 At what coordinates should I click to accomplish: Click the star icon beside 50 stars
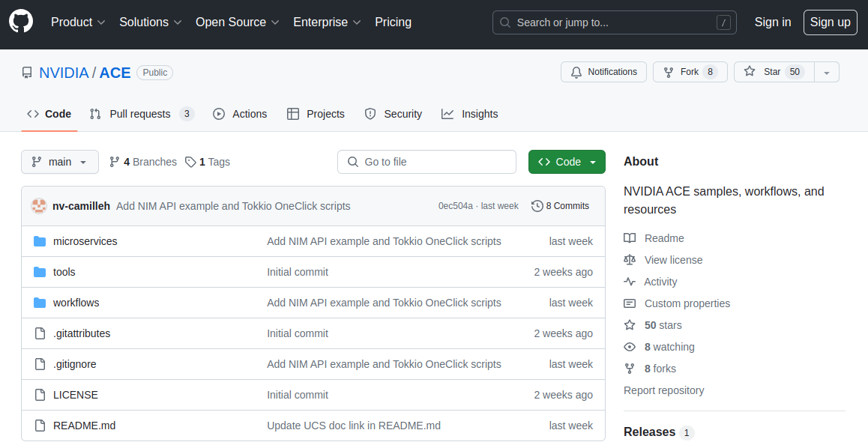point(630,325)
